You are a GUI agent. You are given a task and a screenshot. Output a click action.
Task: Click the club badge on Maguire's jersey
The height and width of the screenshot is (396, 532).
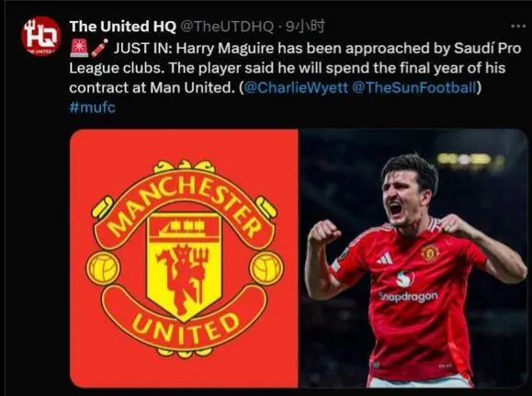tap(430, 253)
